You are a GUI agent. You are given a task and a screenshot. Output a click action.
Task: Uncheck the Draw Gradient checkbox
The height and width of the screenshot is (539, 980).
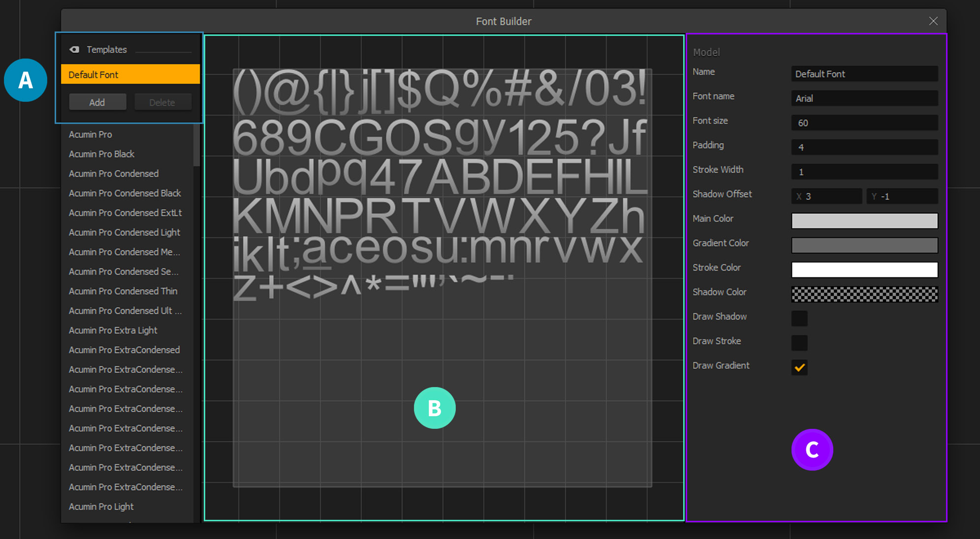tap(799, 367)
